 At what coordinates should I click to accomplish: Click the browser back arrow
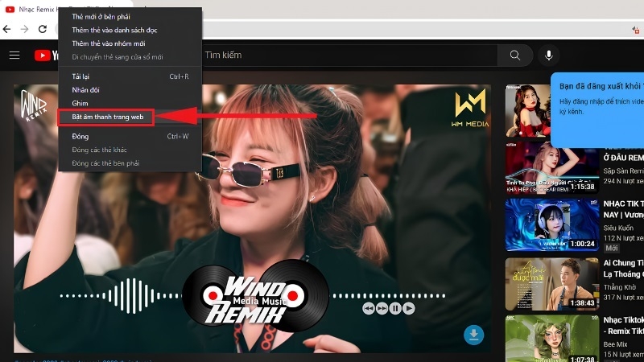click(x=6, y=29)
